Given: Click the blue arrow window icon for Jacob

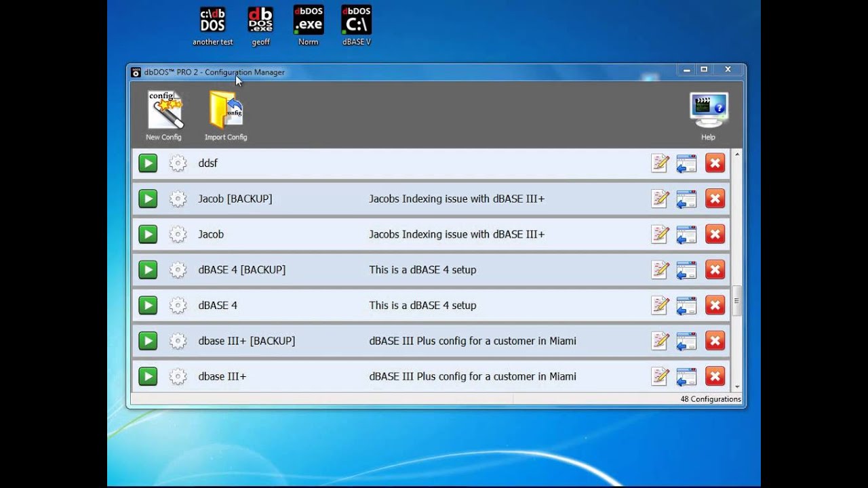Looking at the screenshot, I should [x=686, y=235].
